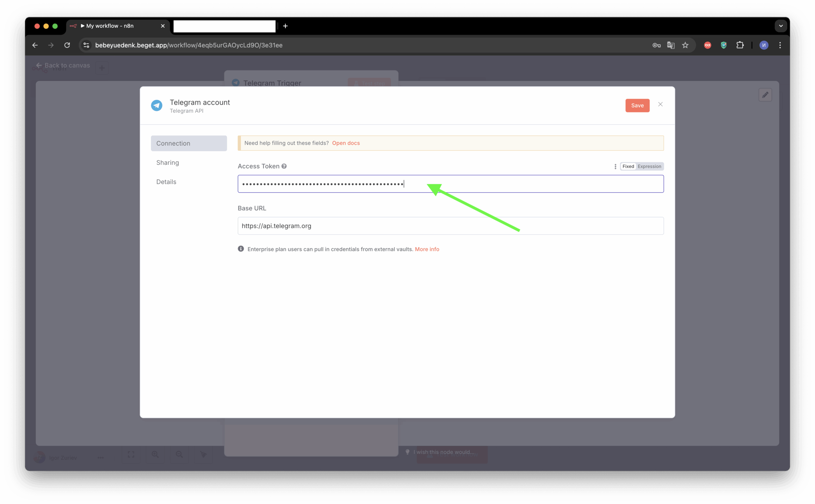Click the translate page icon
This screenshot has height=504, width=815.
(671, 45)
